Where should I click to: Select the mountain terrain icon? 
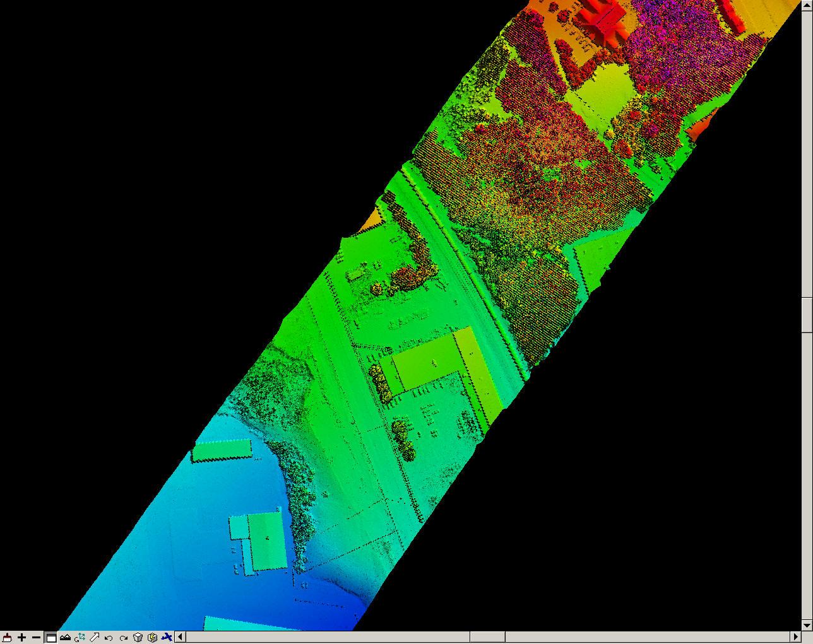coord(65,637)
